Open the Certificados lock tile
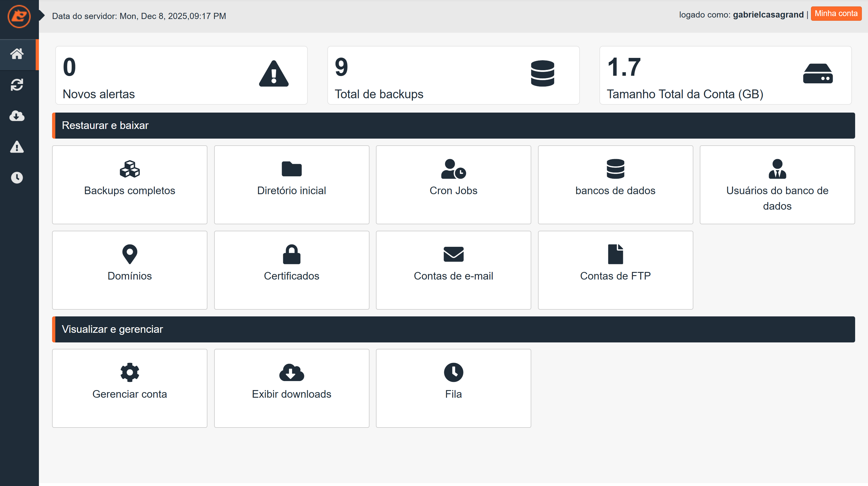868x486 pixels. (291, 270)
